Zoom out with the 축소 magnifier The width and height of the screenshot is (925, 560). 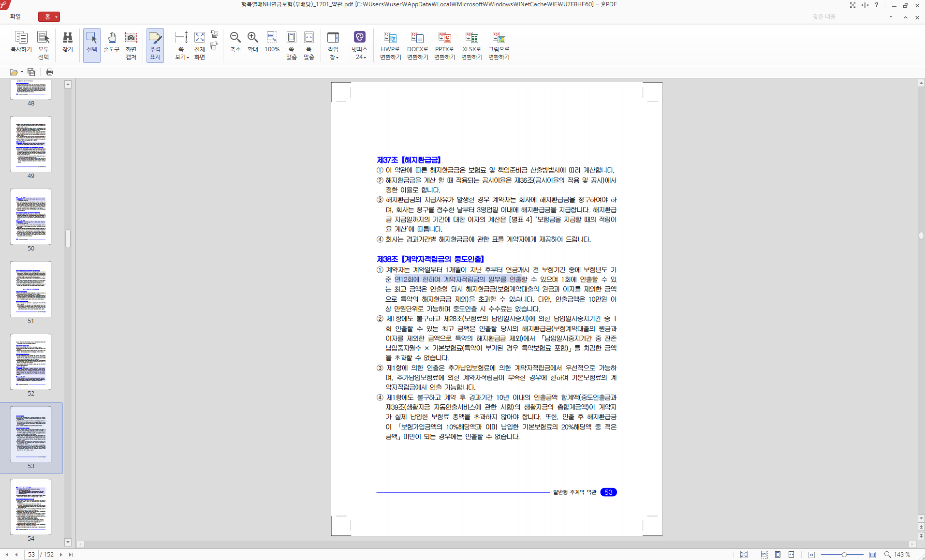point(235,42)
